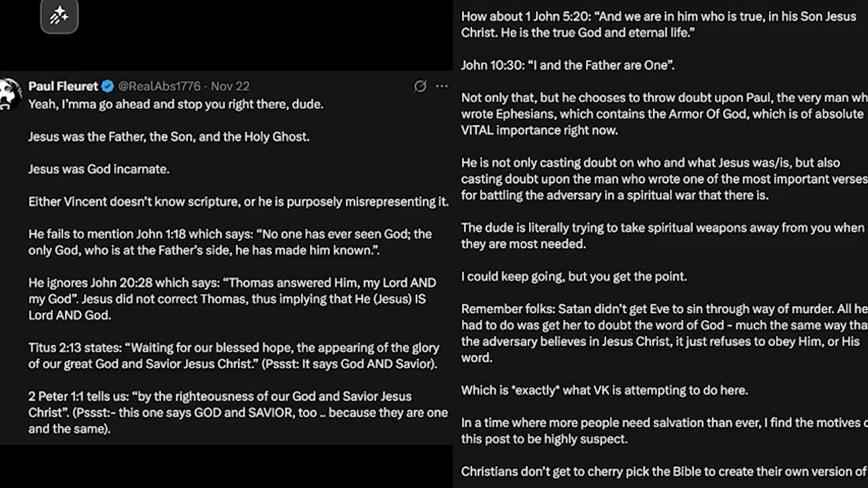Click the John 10:30 quote line
The image size is (868, 488).
[568, 65]
